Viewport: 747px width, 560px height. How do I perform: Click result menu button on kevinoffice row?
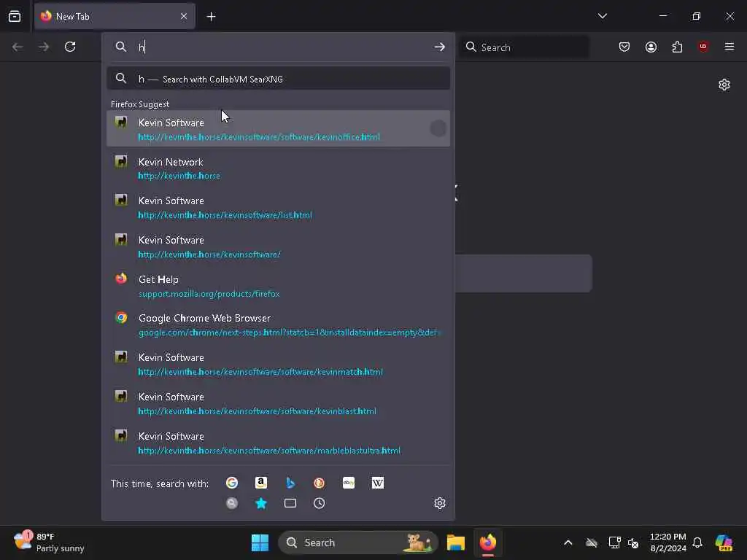(438, 128)
